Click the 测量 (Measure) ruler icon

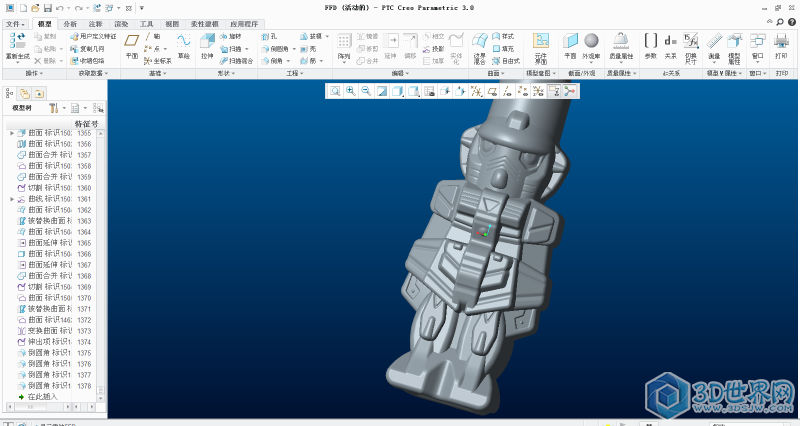[714, 41]
